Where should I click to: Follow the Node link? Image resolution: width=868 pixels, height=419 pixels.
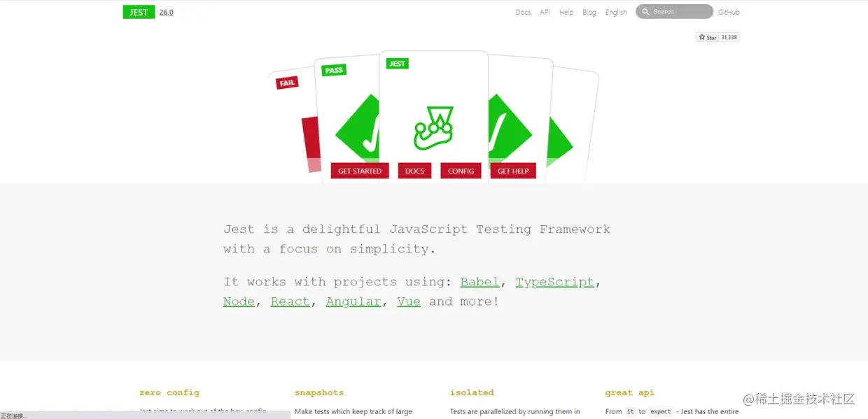[239, 301]
